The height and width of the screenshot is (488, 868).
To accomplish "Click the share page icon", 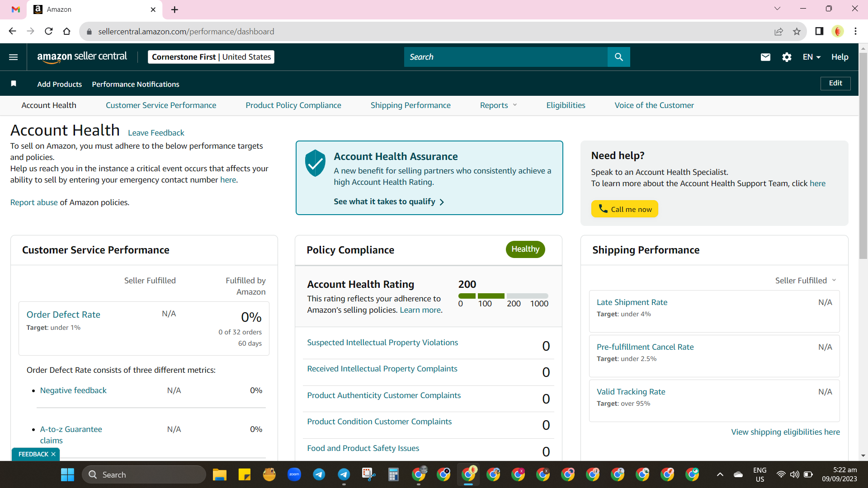I will (778, 31).
